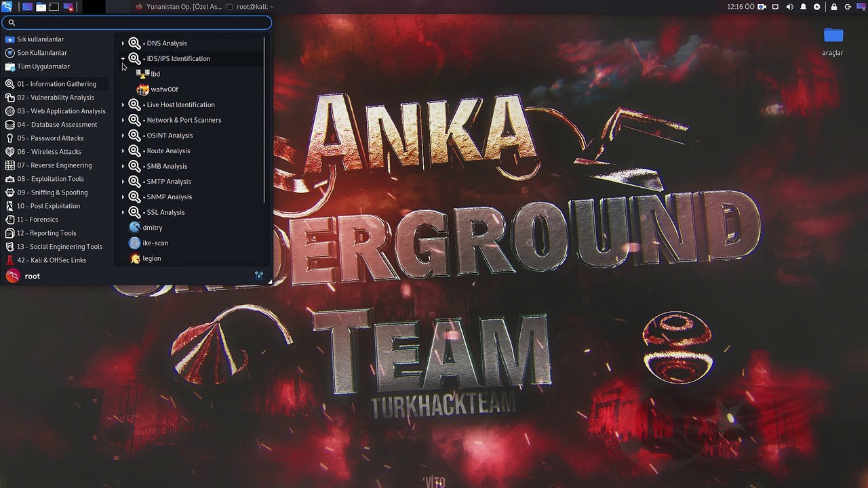
Task: Click the screen icon at the panel's far right end
Action: 861,7
